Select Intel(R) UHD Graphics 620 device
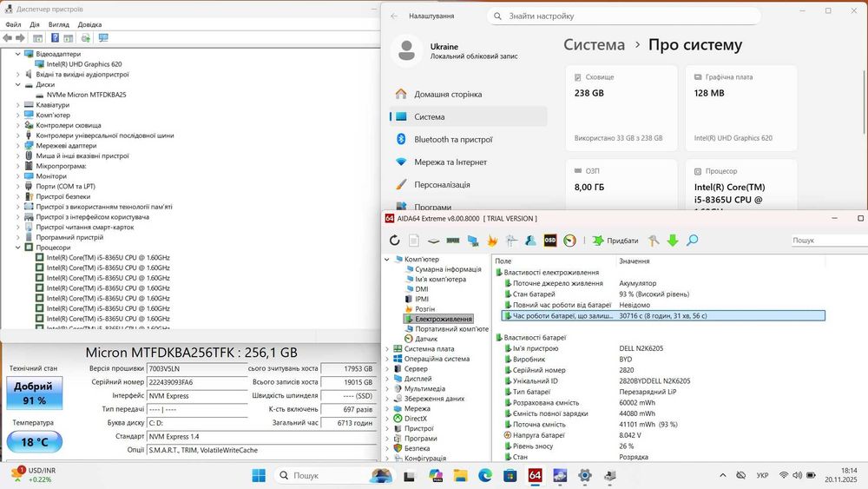Image resolution: width=868 pixels, height=489 pixels. pos(84,63)
